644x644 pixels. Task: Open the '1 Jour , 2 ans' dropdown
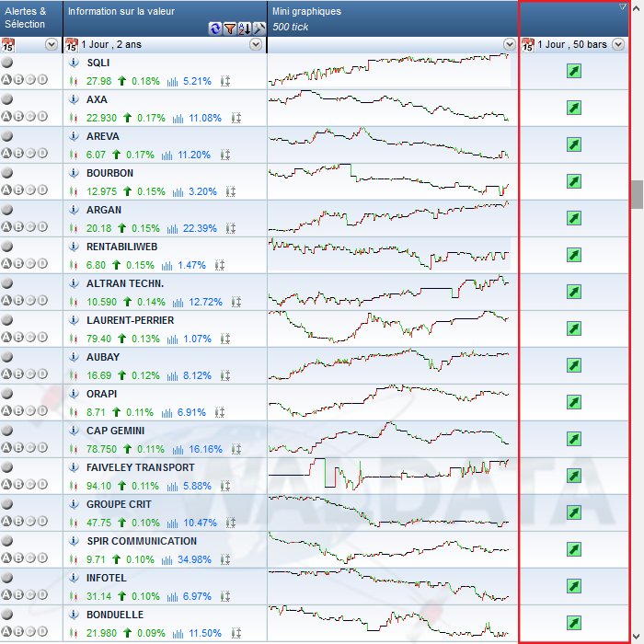[256, 44]
